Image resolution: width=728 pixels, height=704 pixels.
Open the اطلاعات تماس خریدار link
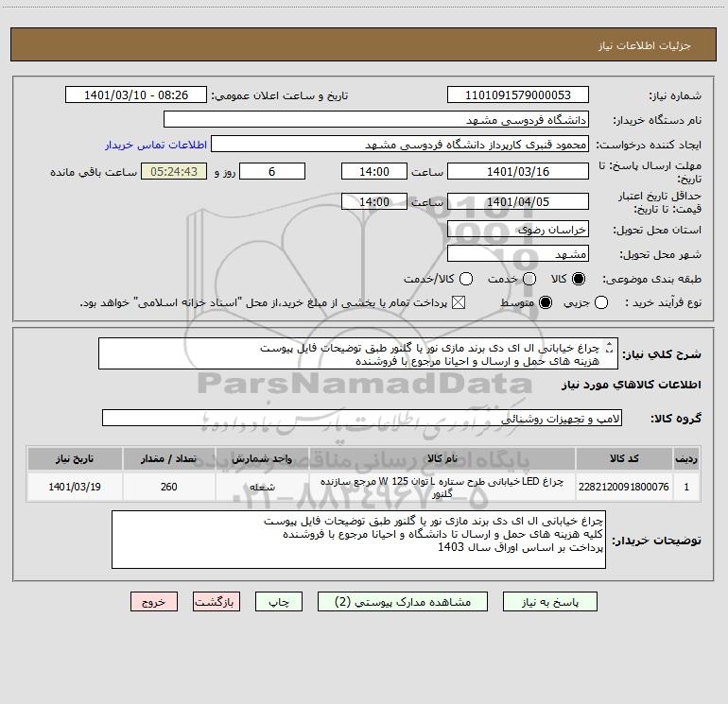pyautogui.click(x=156, y=145)
